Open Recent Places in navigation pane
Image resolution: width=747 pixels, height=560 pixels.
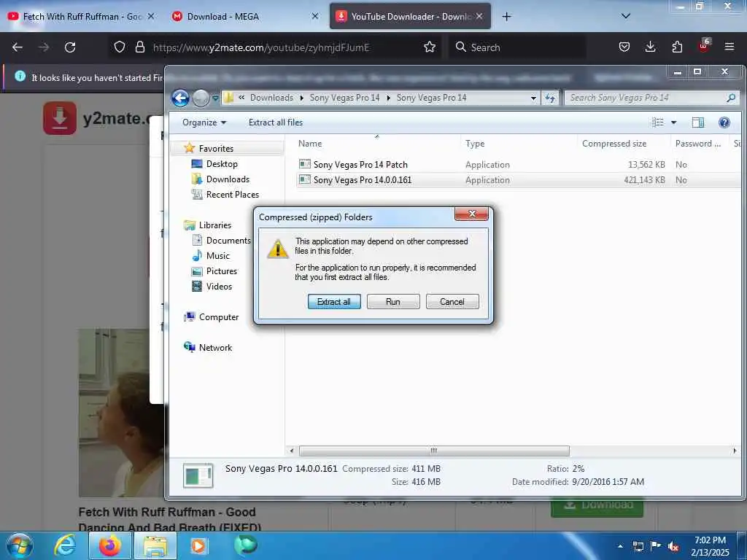(233, 194)
